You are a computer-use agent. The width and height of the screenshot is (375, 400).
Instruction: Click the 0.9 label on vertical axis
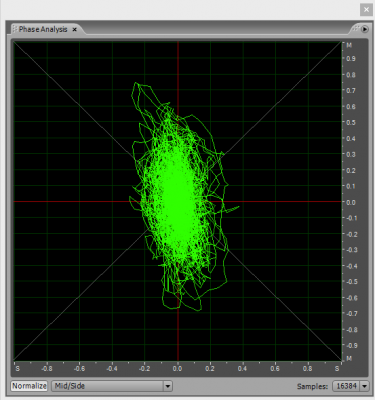coord(350,59)
